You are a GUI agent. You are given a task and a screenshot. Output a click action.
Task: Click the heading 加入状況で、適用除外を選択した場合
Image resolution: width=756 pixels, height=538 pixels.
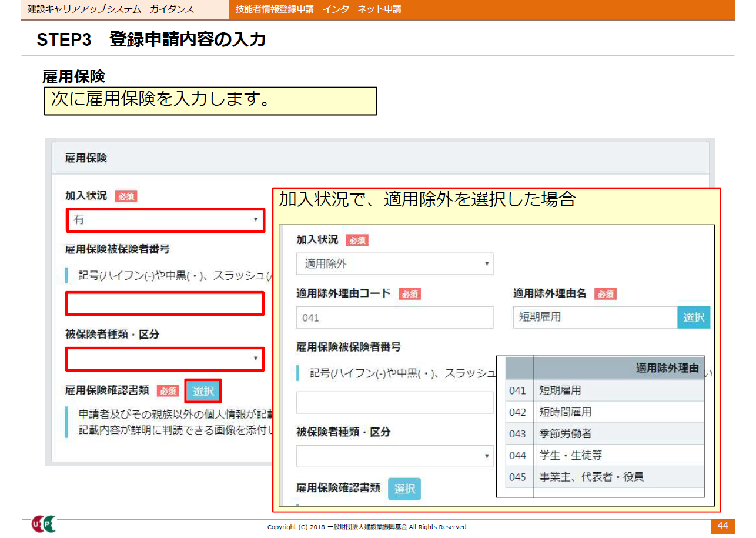427,199
